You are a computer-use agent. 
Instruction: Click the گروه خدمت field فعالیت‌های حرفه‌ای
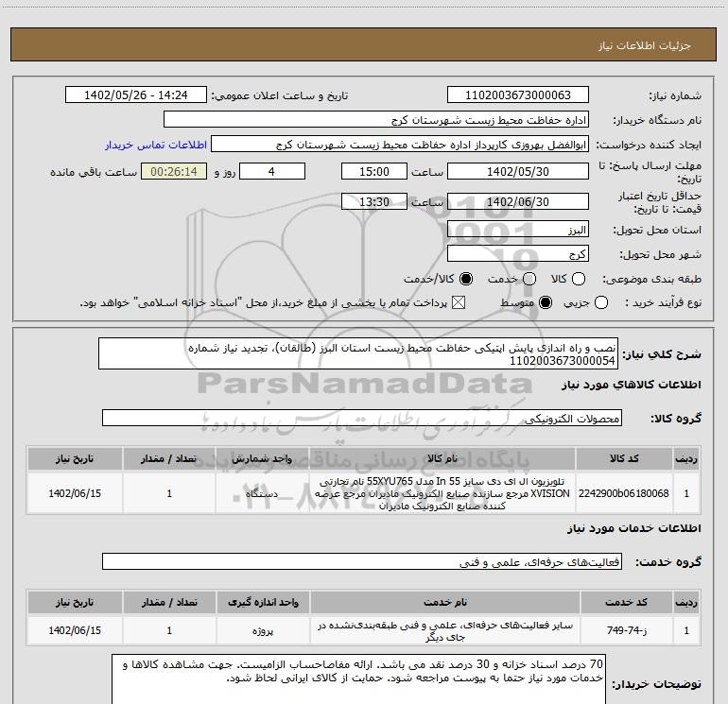pos(362,561)
